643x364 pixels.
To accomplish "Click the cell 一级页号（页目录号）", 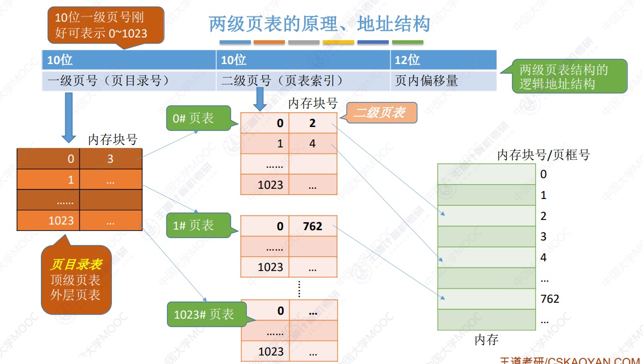I will pos(129,81).
